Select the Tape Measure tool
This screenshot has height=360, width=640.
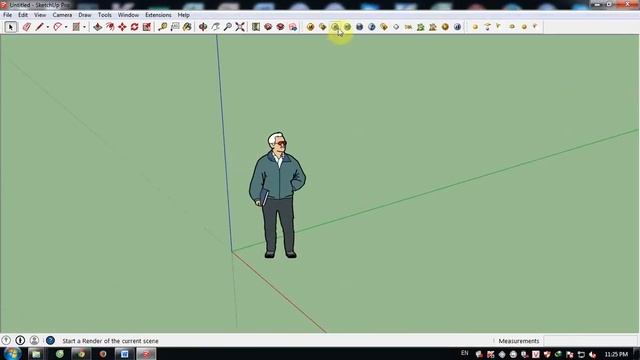[162, 27]
